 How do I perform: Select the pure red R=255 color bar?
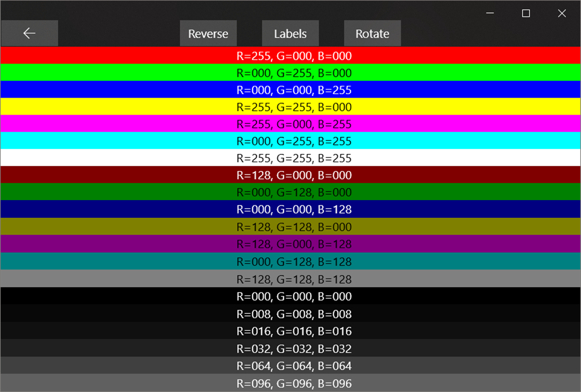(x=290, y=56)
